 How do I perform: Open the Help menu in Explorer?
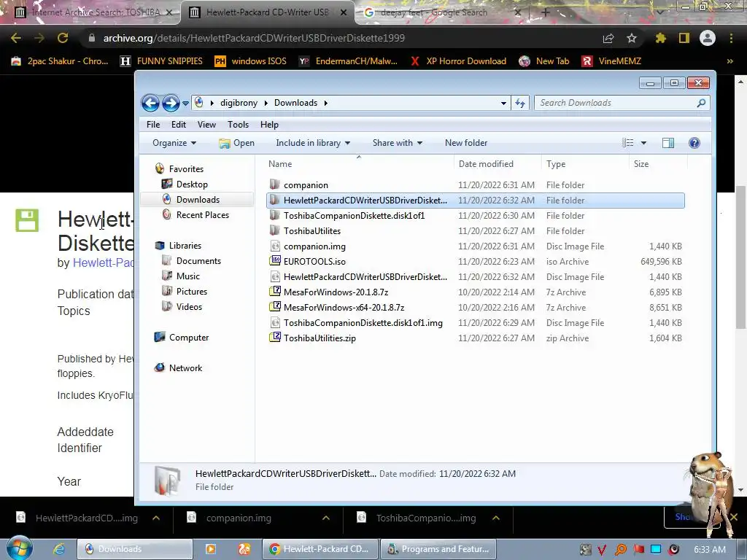[x=269, y=124]
